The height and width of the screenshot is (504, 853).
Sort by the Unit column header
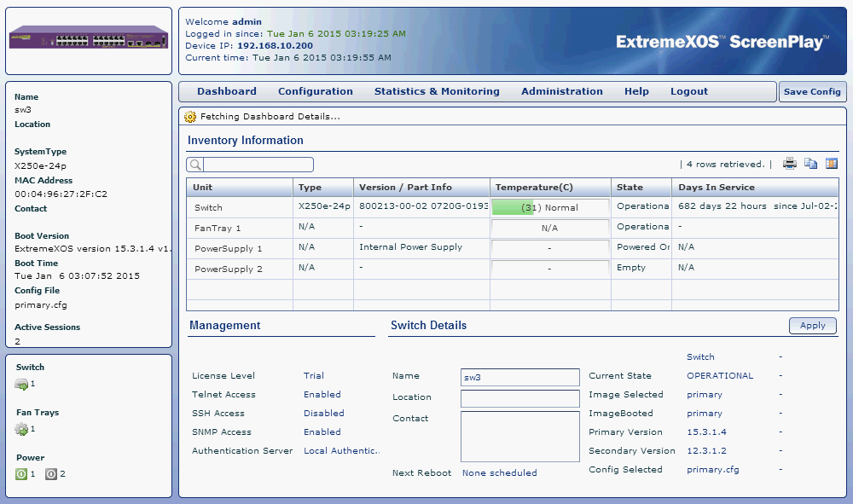coord(240,187)
